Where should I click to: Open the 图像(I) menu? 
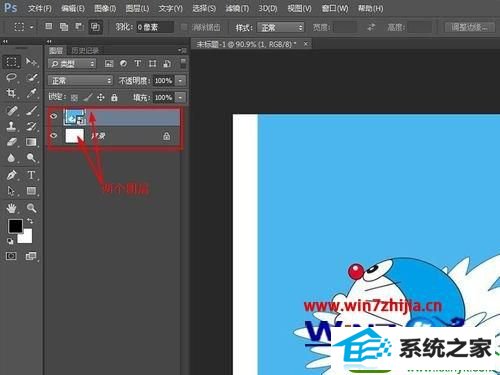(x=105, y=8)
